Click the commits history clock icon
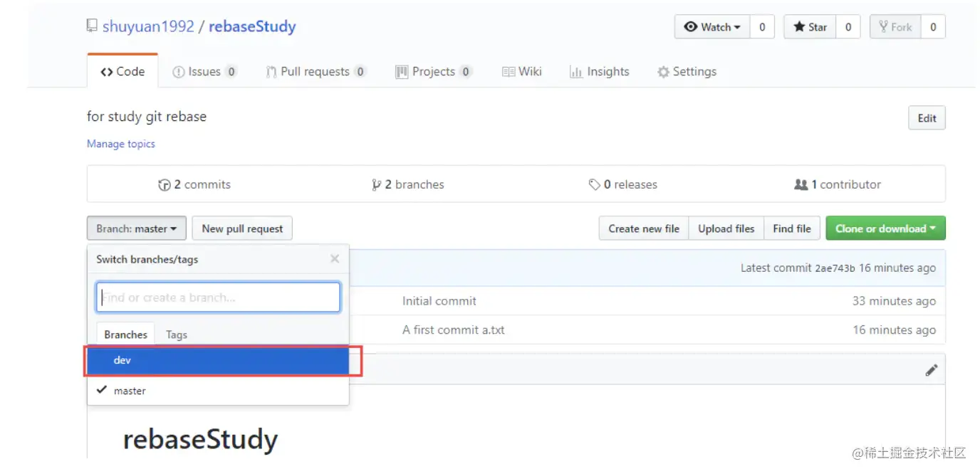This screenshot has height=474, width=980. pyautogui.click(x=165, y=185)
